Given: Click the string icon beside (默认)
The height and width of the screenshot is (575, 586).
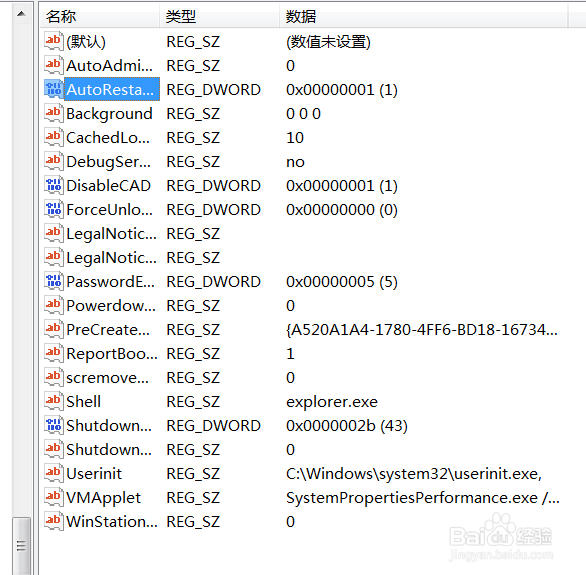Looking at the screenshot, I should [x=53, y=41].
